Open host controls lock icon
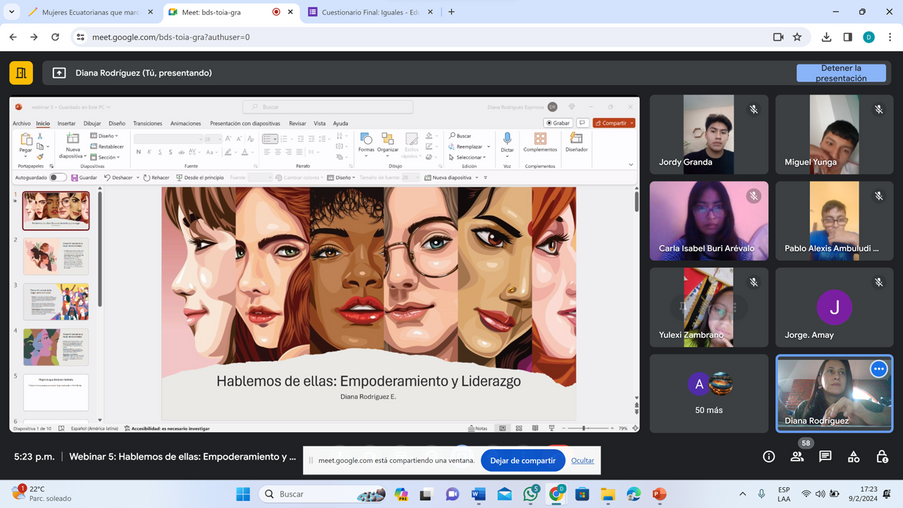This screenshot has width=903, height=508. point(881,457)
